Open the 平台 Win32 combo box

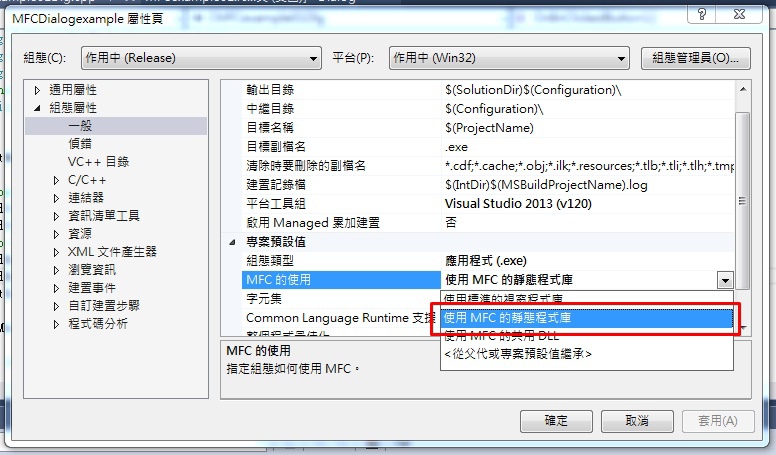[x=509, y=58]
